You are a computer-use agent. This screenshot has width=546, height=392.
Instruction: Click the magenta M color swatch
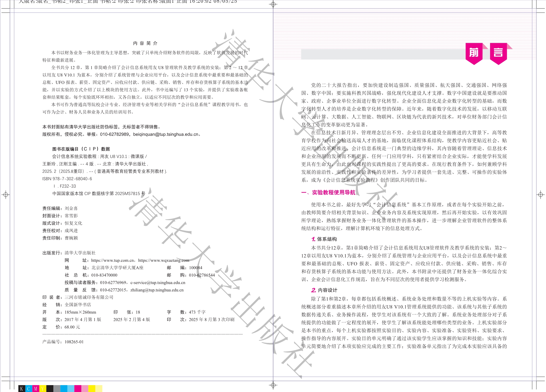[x=36, y=388]
